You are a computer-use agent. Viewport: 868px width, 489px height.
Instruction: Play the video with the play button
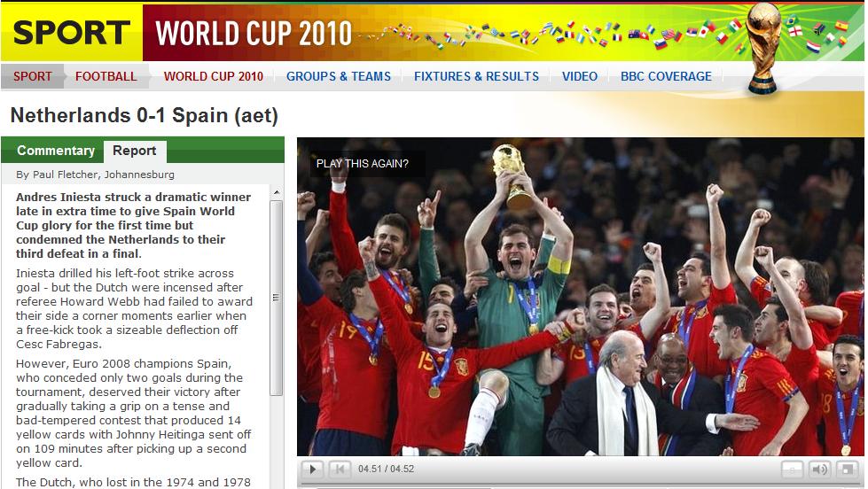tap(313, 470)
